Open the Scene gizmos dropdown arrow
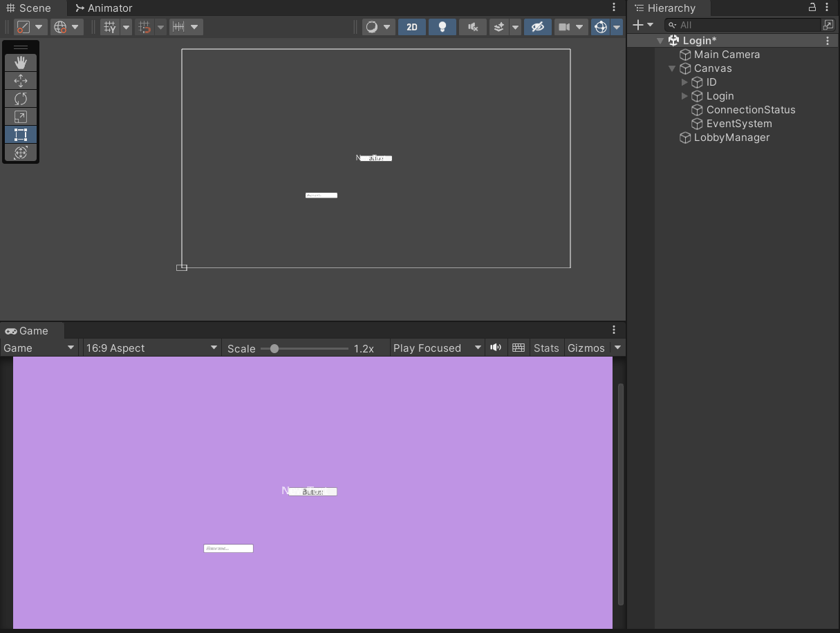 pyautogui.click(x=616, y=27)
